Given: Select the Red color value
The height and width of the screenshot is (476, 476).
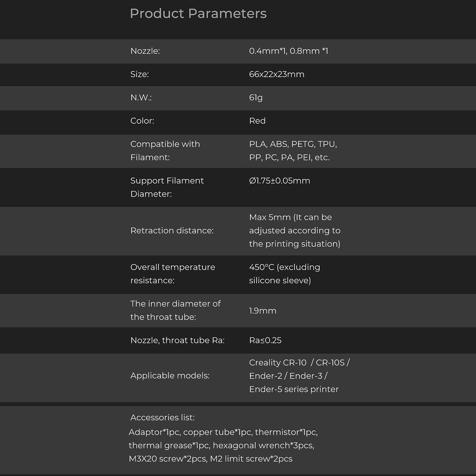Looking at the screenshot, I should click(257, 121).
